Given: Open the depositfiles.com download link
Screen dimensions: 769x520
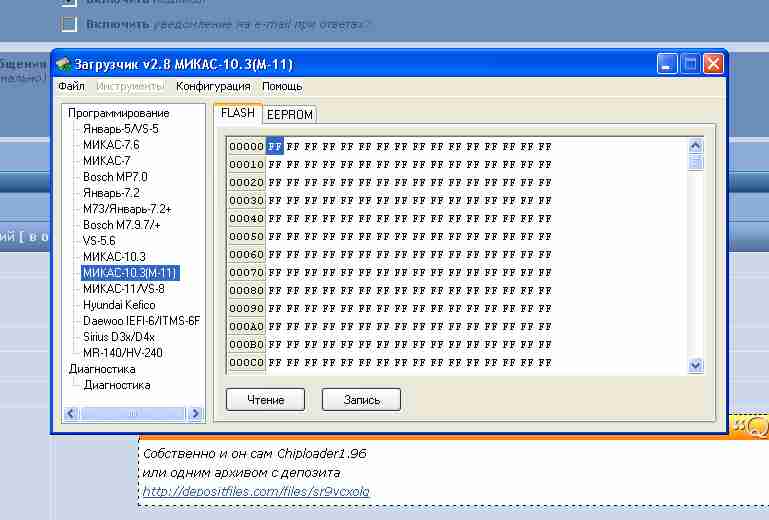Looking at the screenshot, I should click(256, 491).
